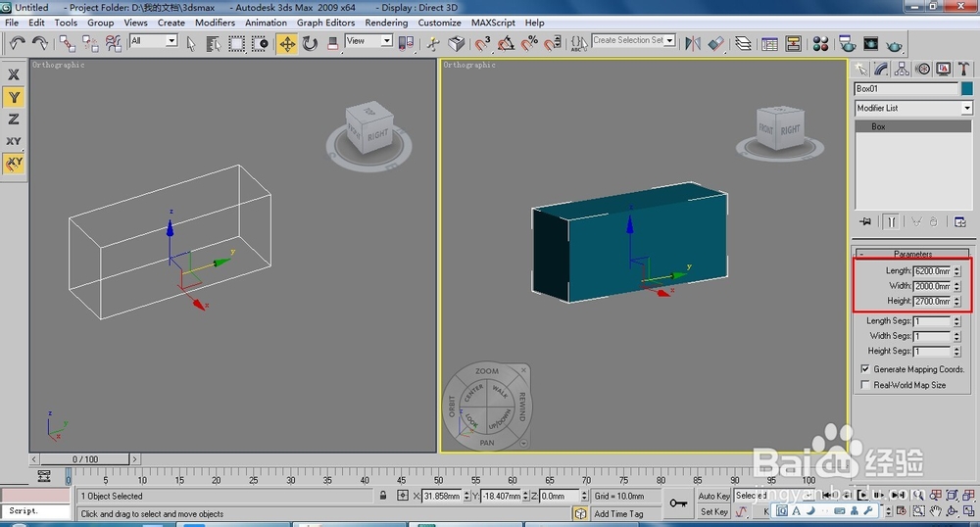Click the Undo arrow in toolbar
Screen dimensions: 980x527
pos(17,43)
